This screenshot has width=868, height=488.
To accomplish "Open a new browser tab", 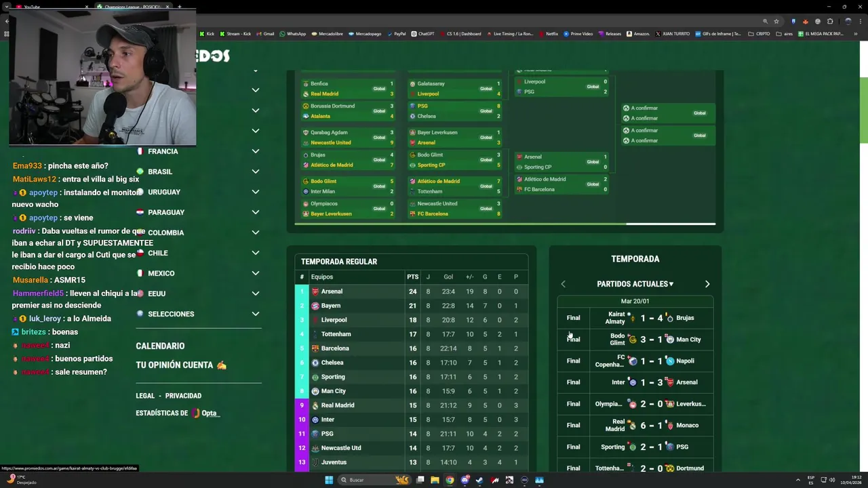I will pos(179,7).
